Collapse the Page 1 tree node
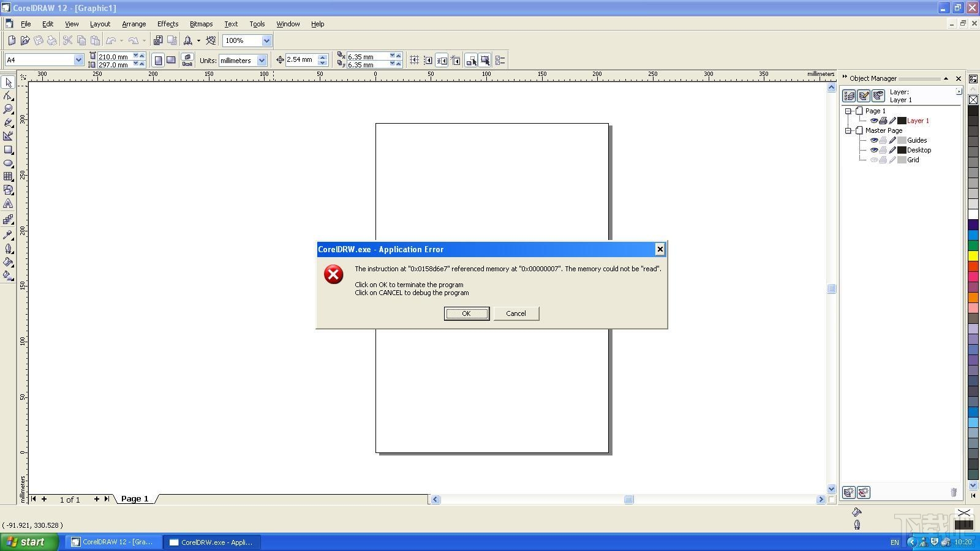Screen dimensions: 980x551 [848, 111]
